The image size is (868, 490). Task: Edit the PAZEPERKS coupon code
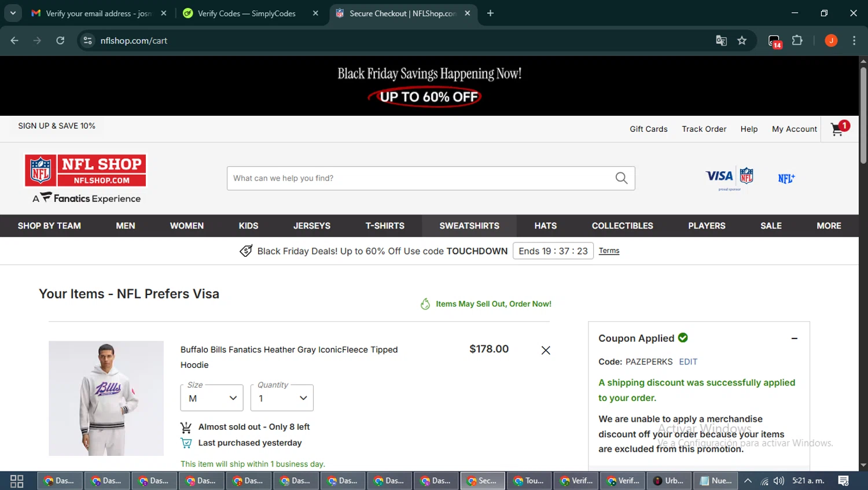688,362
